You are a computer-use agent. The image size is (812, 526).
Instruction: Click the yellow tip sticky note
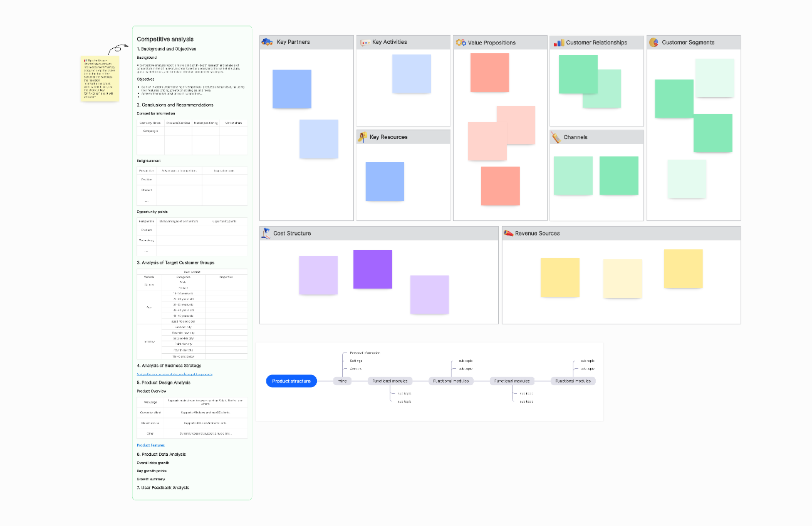(x=100, y=79)
